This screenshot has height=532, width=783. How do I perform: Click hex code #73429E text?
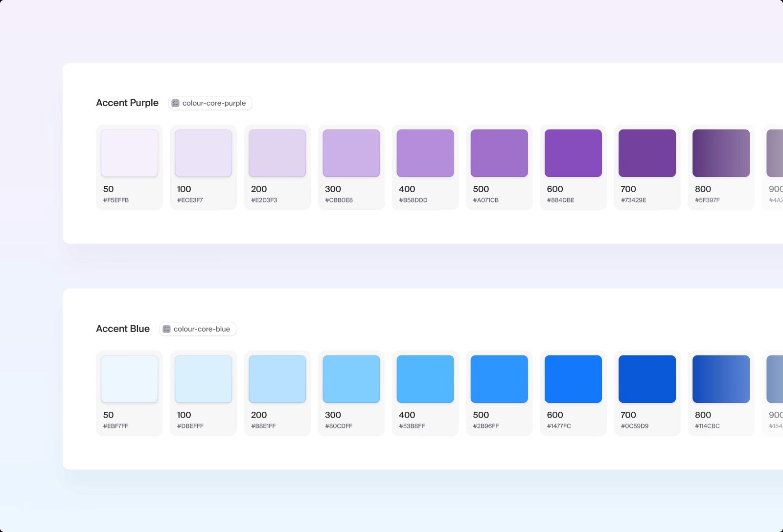pos(634,200)
